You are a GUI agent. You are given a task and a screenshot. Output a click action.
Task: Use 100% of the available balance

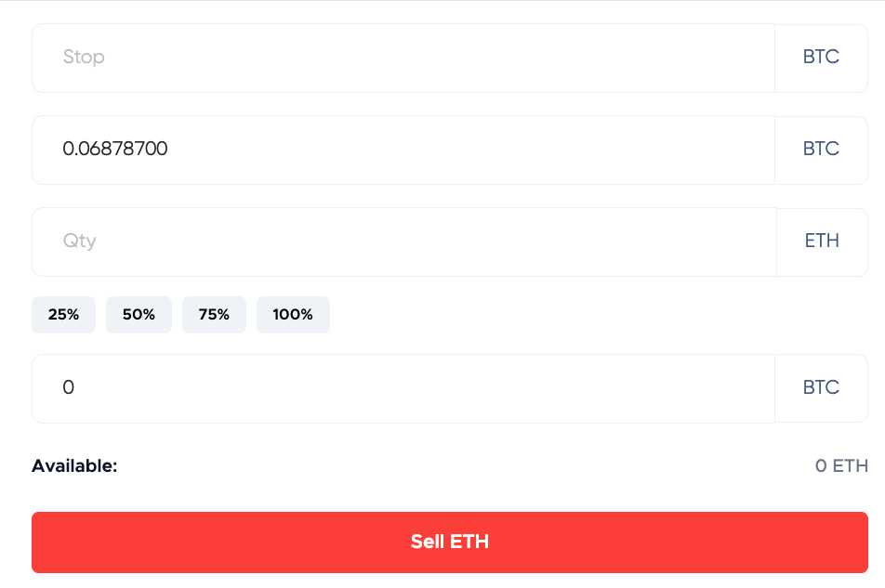tap(293, 315)
